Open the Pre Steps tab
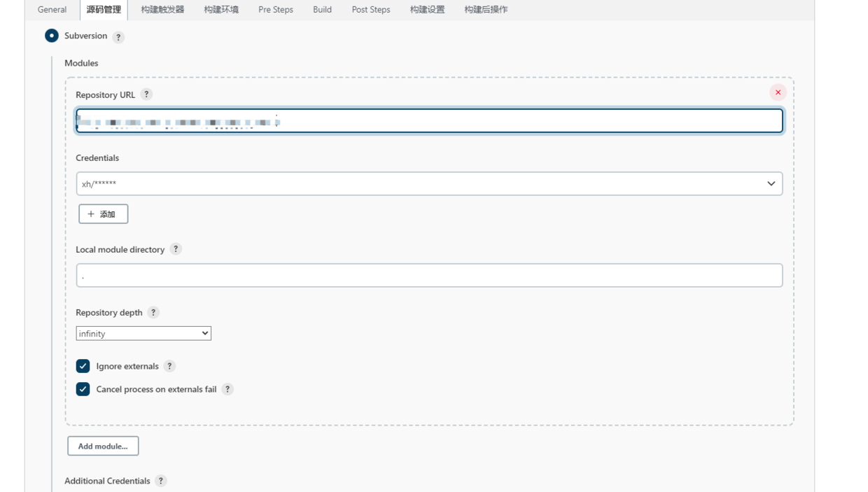Image resolution: width=868 pixels, height=492 pixels. click(x=275, y=10)
